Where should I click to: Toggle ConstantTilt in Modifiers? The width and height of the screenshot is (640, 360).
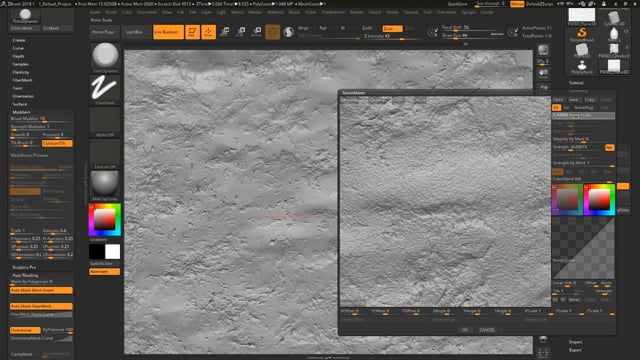(x=57, y=143)
